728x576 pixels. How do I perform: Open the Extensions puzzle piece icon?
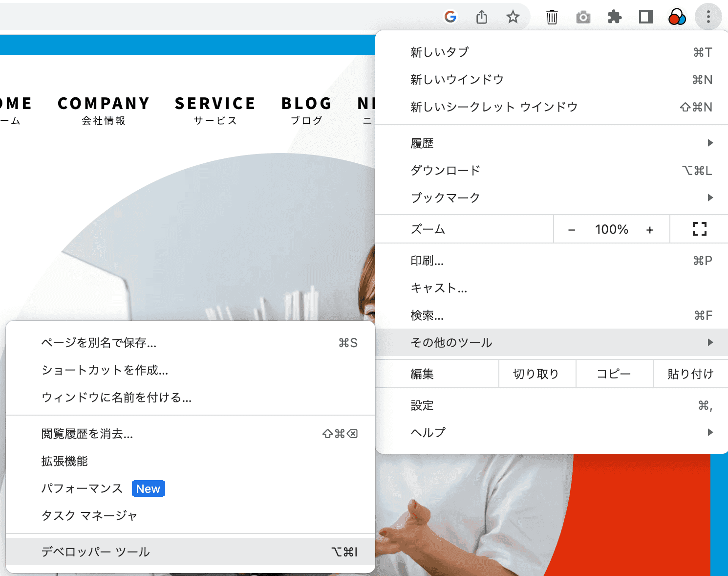(x=614, y=17)
